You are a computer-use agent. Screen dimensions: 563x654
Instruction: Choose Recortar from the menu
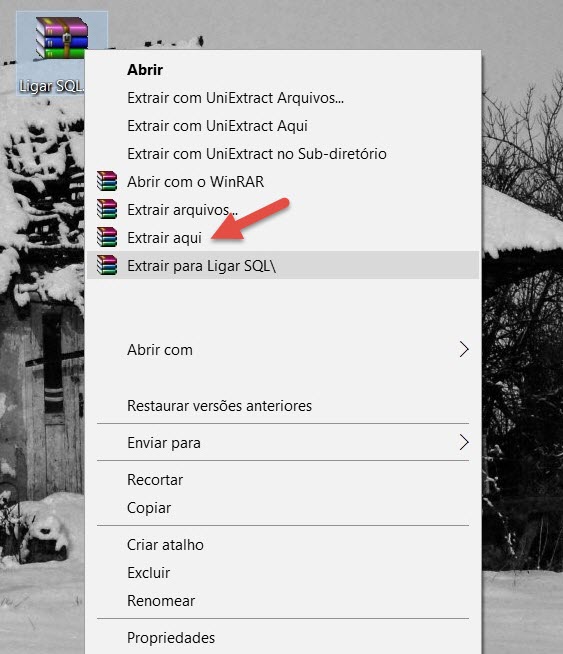click(x=283, y=480)
